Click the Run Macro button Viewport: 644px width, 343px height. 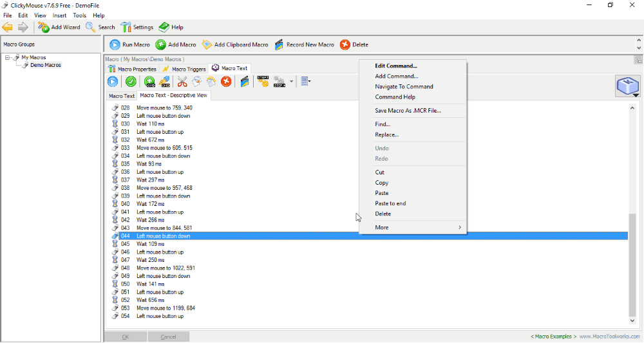(x=130, y=44)
